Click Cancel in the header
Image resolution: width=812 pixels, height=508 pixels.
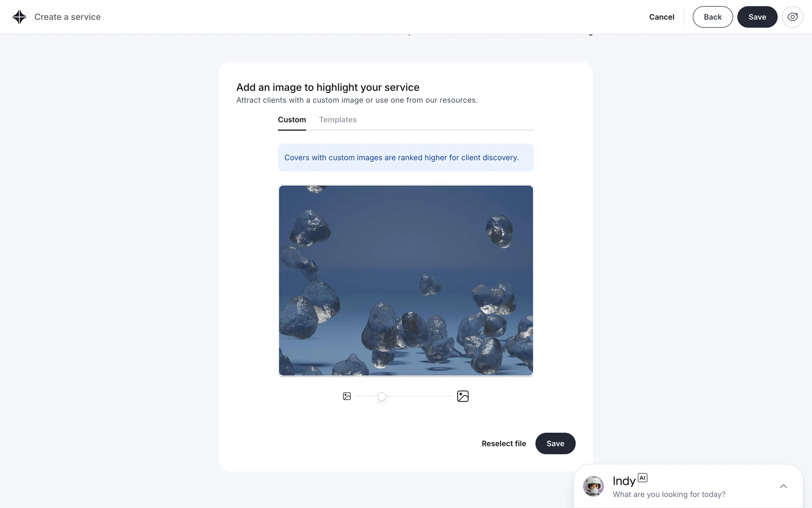[x=661, y=17]
